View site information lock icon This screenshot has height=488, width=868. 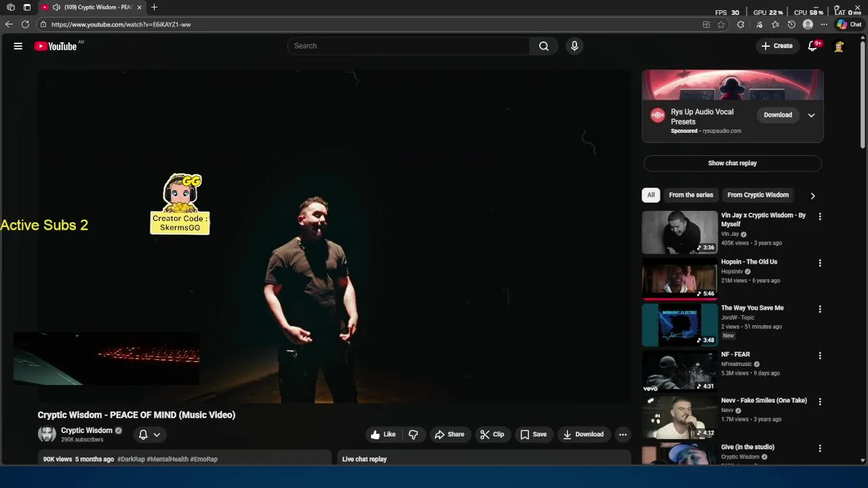(x=43, y=24)
